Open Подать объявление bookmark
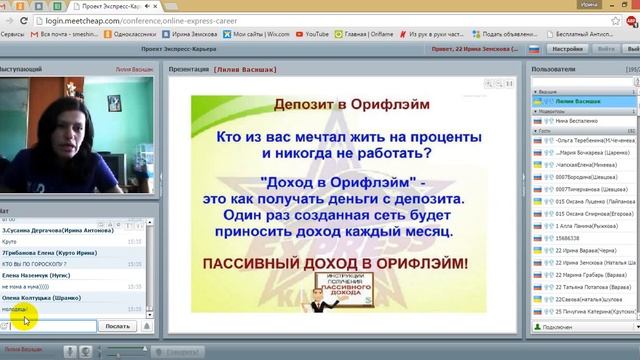The height and width of the screenshot is (360, 640). tap(505, 34)
